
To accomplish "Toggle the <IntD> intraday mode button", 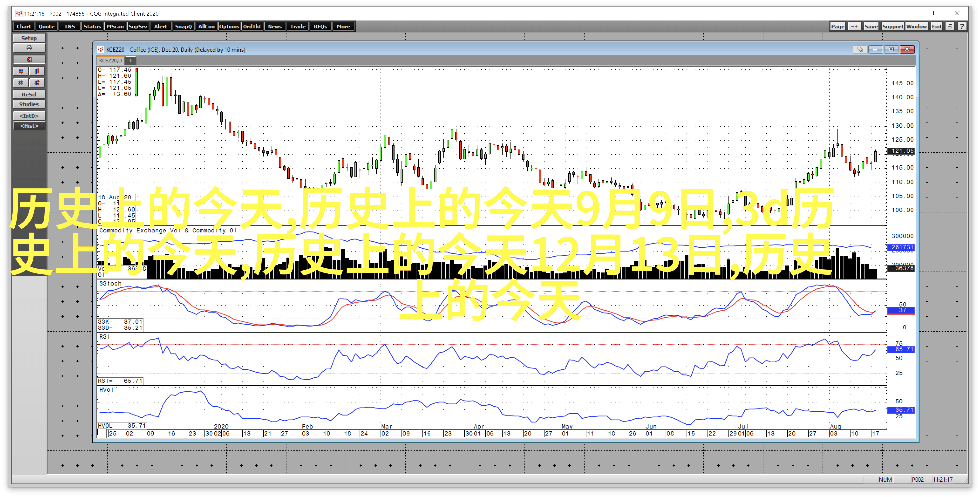I will click(x=29, y=116).
